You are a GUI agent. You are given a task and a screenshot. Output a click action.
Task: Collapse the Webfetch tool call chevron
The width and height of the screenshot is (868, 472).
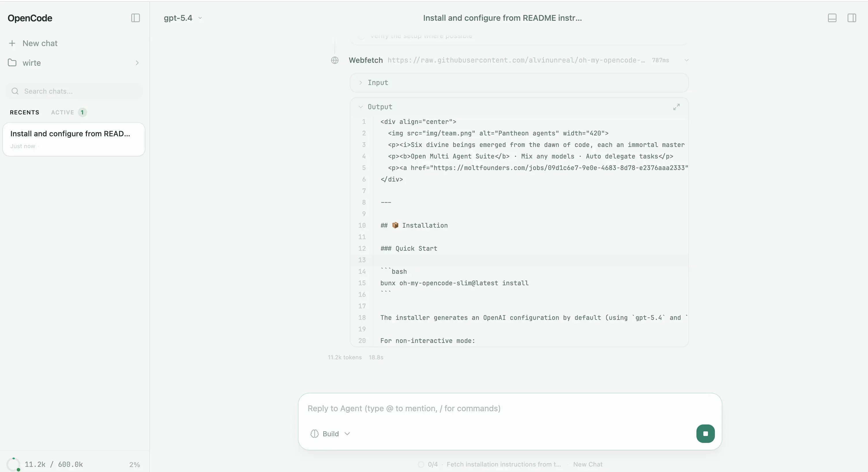(x=686, y=60)
